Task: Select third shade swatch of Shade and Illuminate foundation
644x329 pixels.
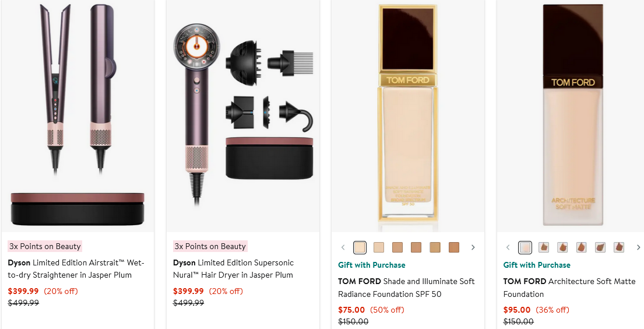Action: 397,247
